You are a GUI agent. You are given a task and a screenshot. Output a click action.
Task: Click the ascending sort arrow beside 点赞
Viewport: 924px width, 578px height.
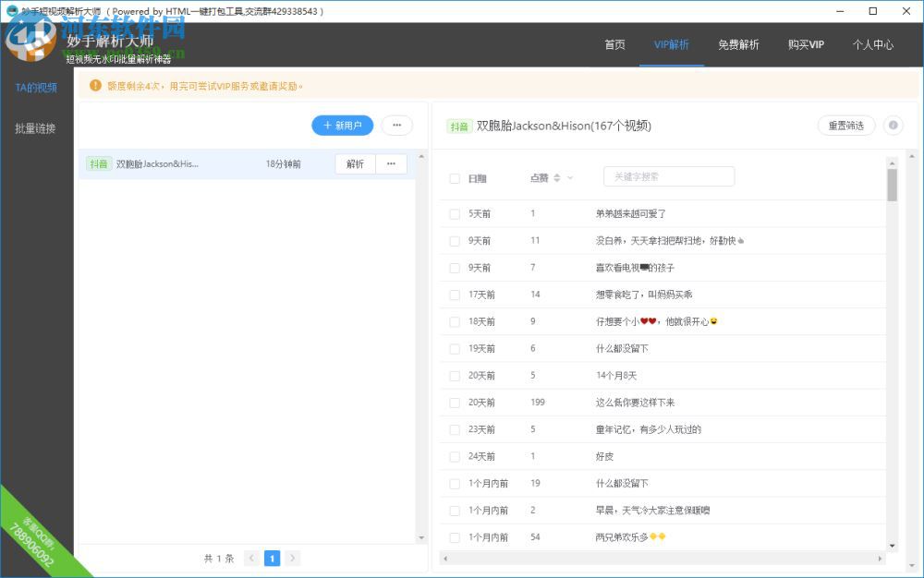point(556,174)
